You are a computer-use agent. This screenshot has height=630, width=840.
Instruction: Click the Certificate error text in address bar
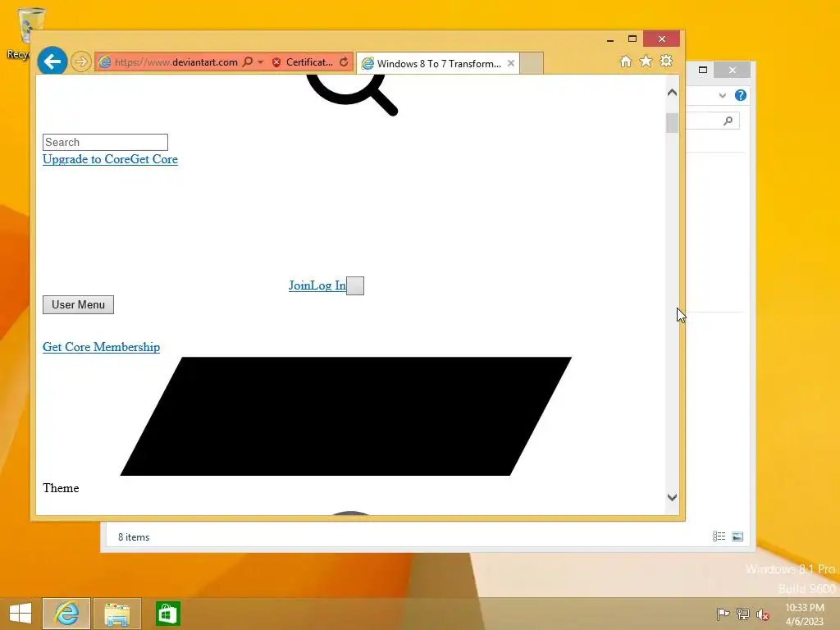coord(309,62)
